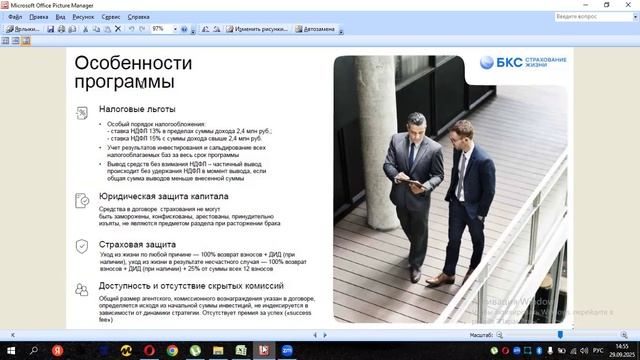Open Zoom from the taskbar

pos(287,351)
